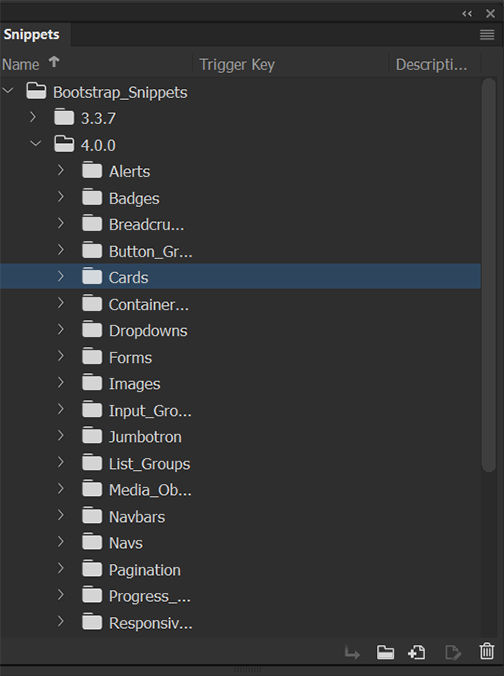Click the Description column header
This screenshot has width=504, height=676.
(x=431, y=65)
